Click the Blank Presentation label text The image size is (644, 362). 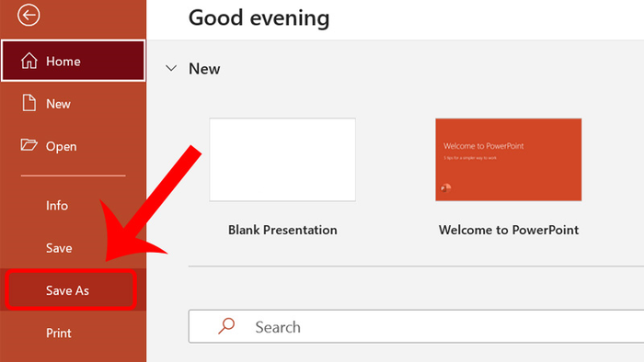pyautogui.click(x=282, y=230)
